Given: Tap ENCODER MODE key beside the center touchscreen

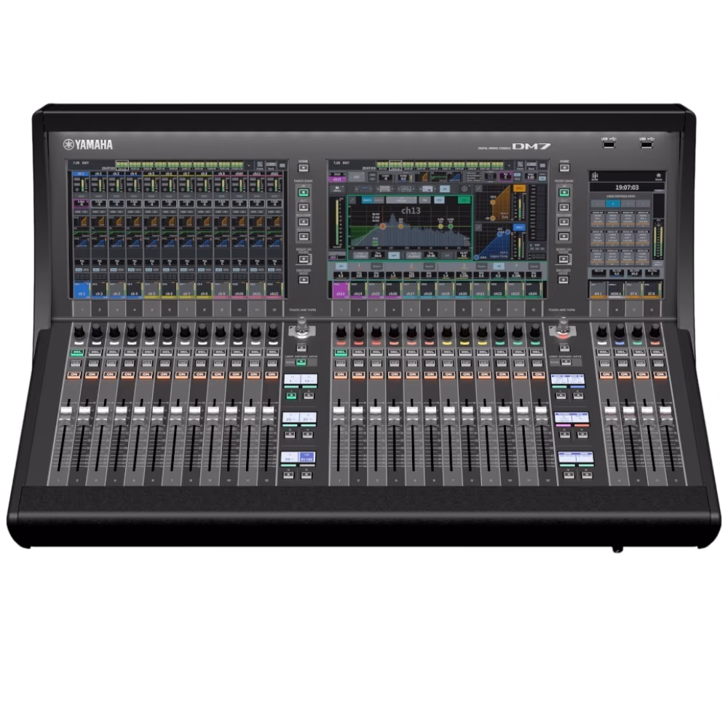Looking at the screenshot, I should point(563,280).
